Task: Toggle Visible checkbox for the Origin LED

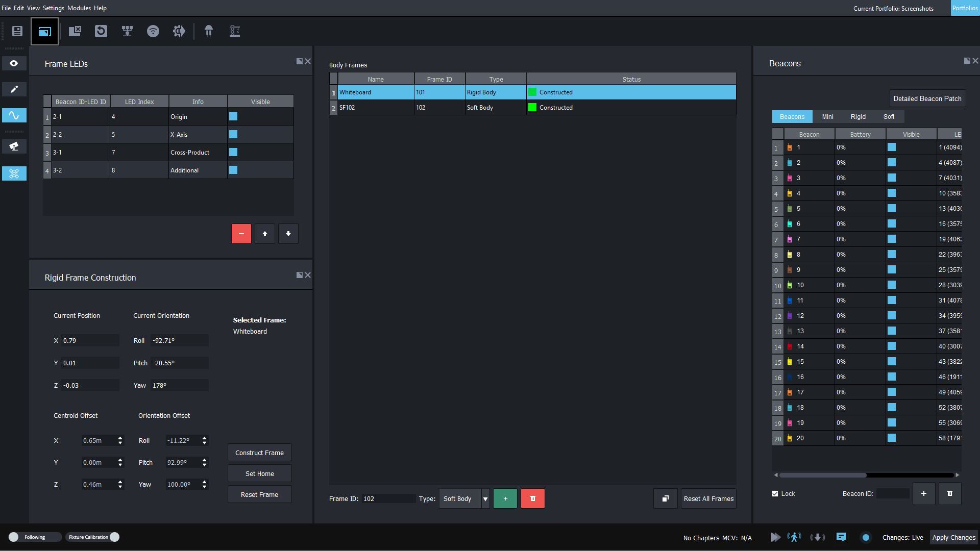Action: [x=233, y=116]
